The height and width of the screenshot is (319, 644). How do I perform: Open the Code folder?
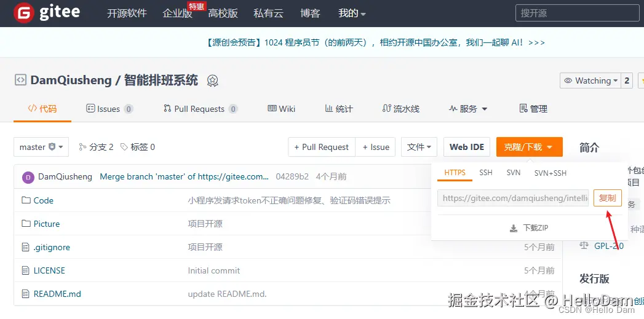pos(44,200)
